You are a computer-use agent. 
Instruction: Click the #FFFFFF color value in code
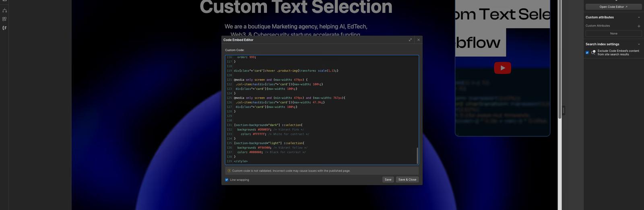[x=260, y=134]
